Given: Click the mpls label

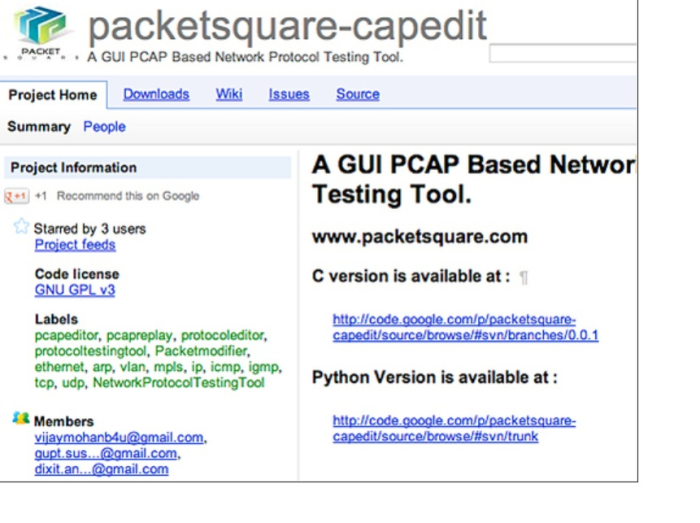Looking at the screenshot, I should [168, 367].
